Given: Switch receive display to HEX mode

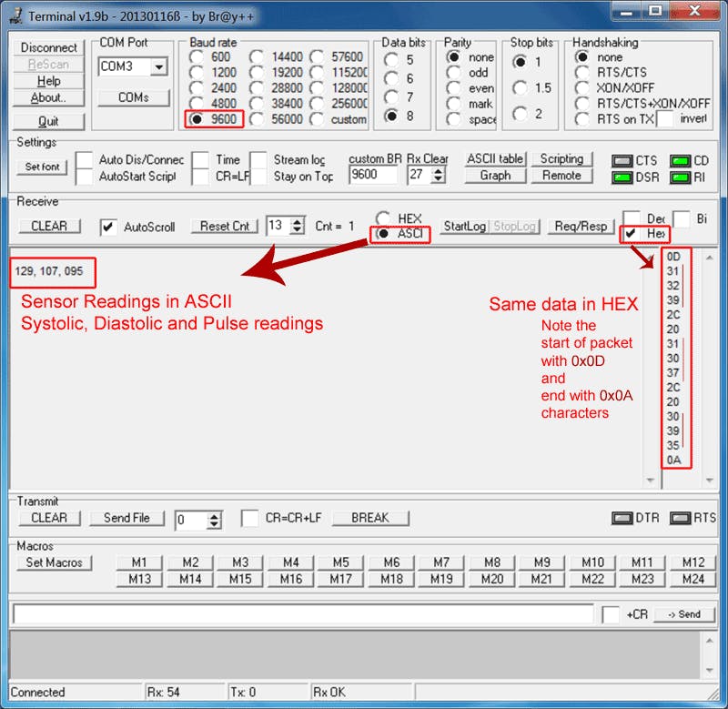Looking at the screenshot, I should point(383,218).
